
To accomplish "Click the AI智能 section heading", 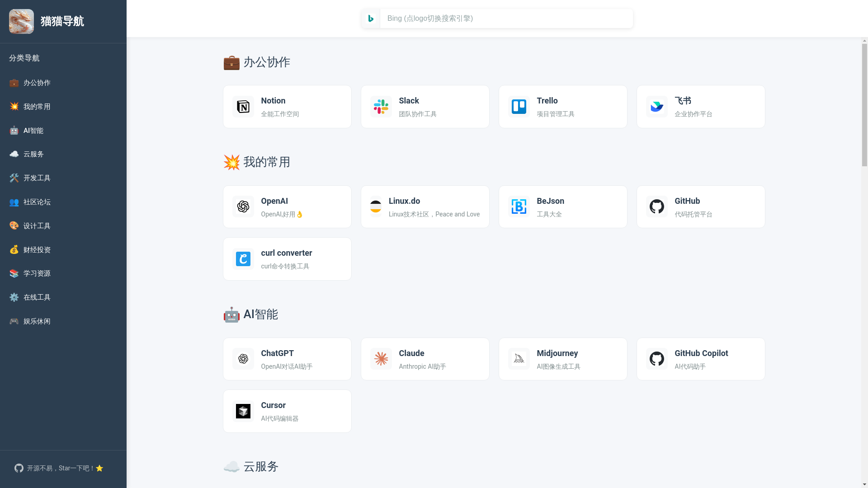I will pyautogui.click(x=250, y=314).
